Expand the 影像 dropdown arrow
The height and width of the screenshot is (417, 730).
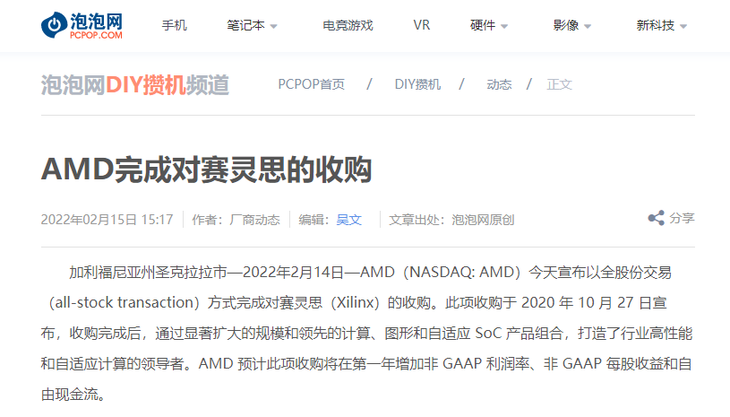(x=588, y=27)
